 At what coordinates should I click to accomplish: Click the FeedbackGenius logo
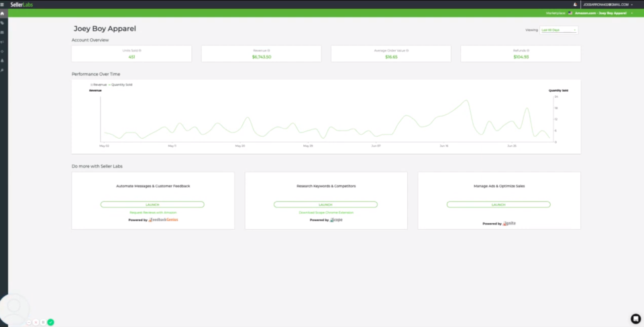pos(163,220)
